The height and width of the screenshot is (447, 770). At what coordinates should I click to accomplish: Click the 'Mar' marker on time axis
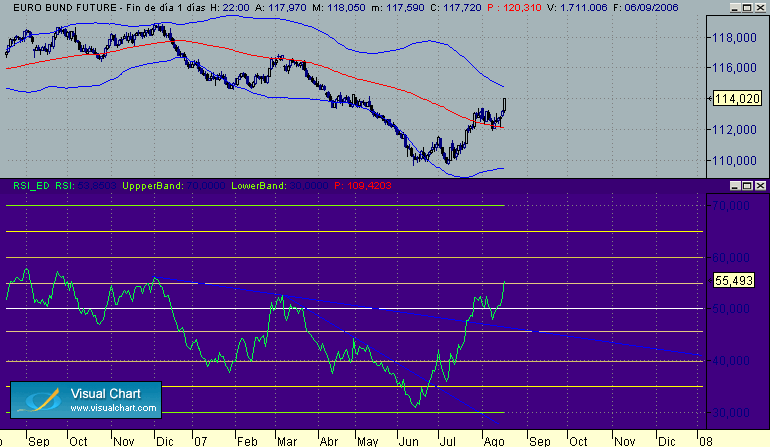click(x=287, y=441)
